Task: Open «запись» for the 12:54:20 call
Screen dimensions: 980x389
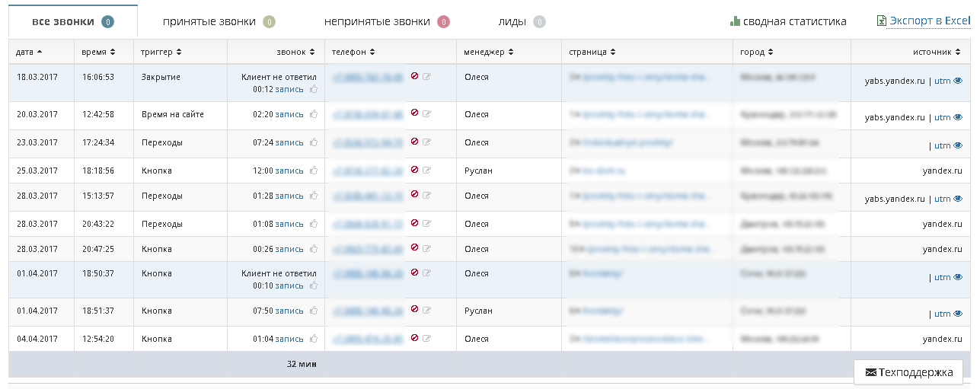Action: (x=289, y=339)
